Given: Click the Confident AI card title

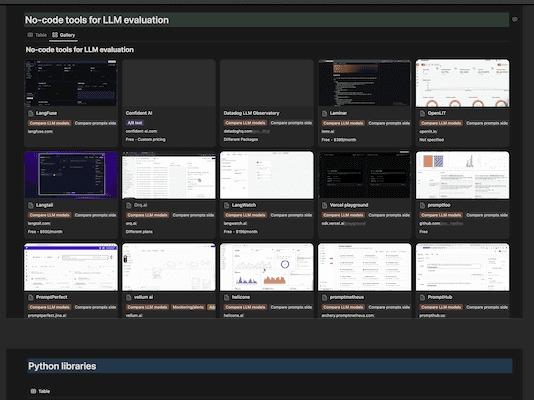Looking at the screenshot, I should click(x=139, y=113).
